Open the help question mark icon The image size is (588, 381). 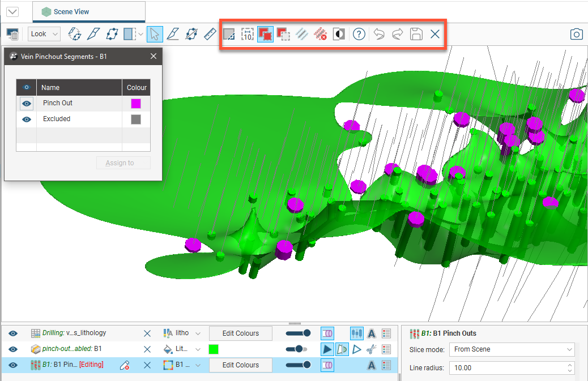pos(359,34)
